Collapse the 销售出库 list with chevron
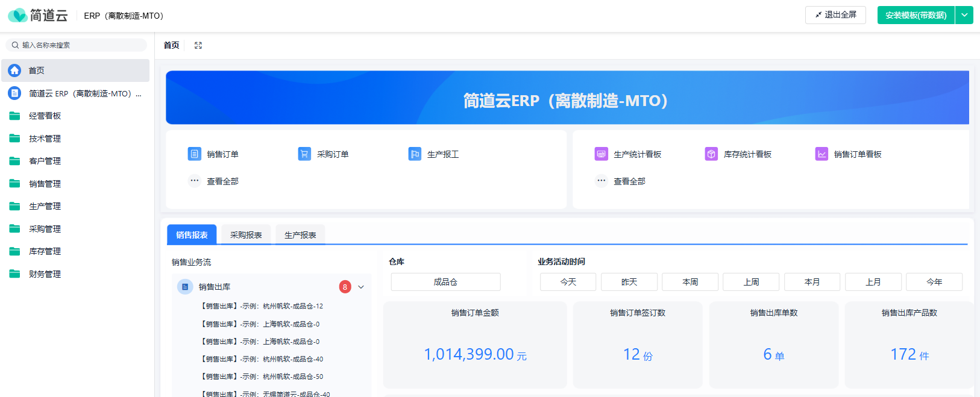This screenshot has height=397, width=980. coord(361,287)
